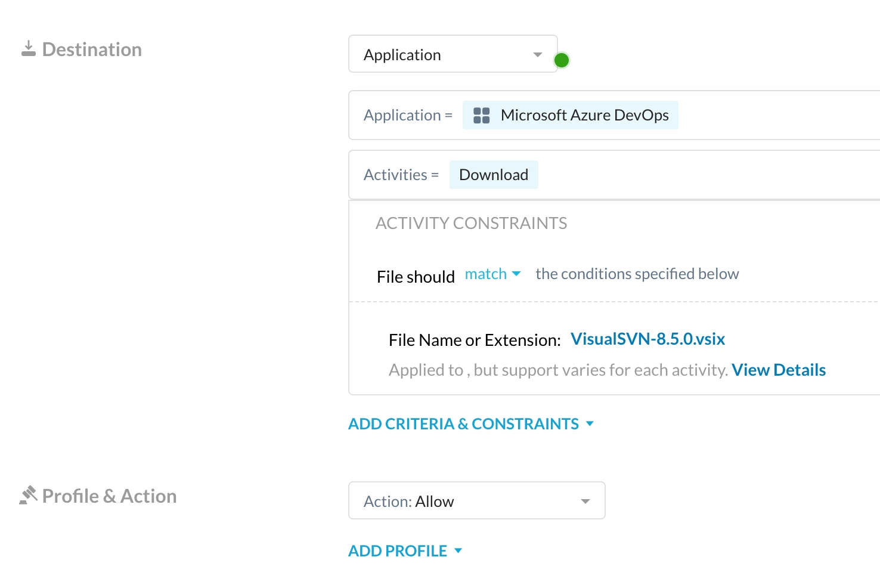The width and height of the screenshot is (880, 588).
Task: Click the Activity Constraints header
Action: [471, 223]
